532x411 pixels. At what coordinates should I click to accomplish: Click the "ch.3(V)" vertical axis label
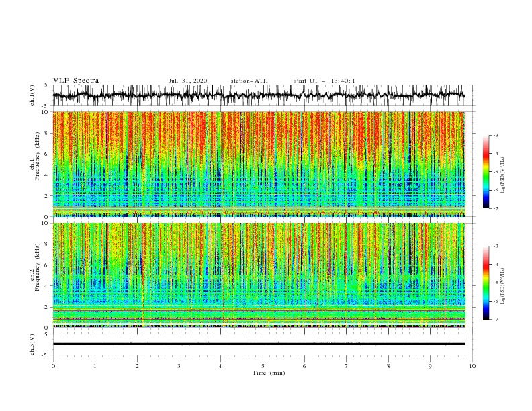pos(32,345)
